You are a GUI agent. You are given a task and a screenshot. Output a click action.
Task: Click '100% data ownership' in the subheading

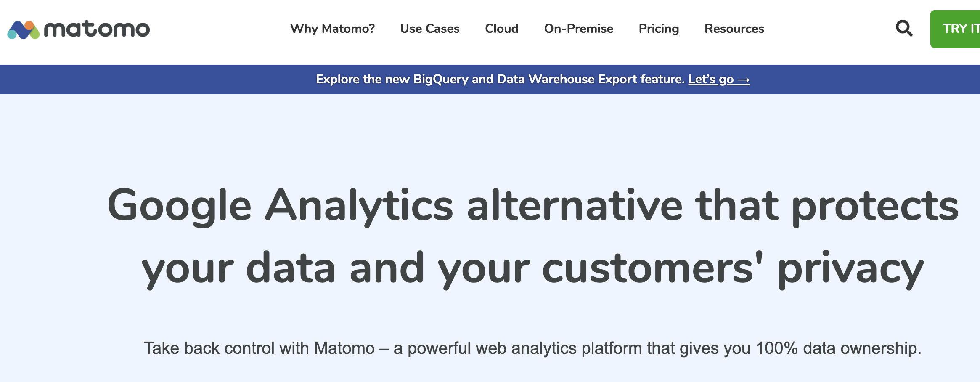pos(838,348)
